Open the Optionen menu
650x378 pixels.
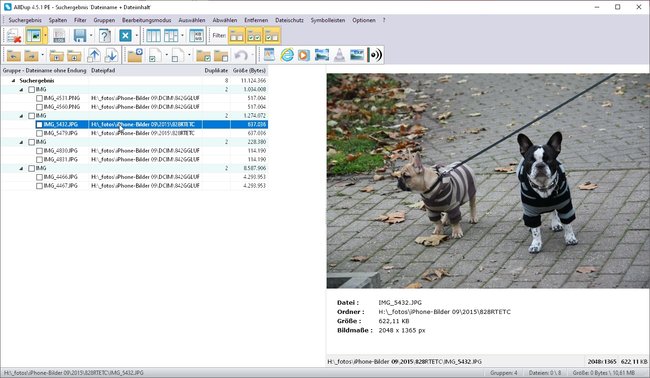click(x=364, y=20)
